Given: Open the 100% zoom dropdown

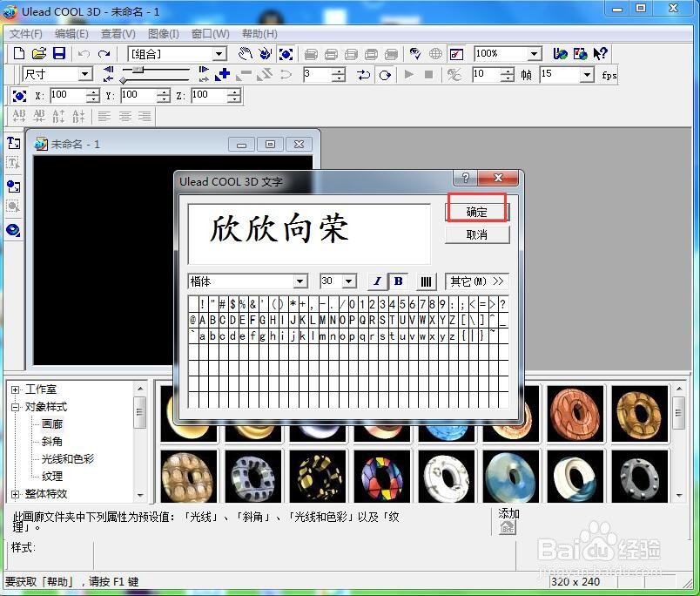Looking at the screenshot, I should point(534,54).
